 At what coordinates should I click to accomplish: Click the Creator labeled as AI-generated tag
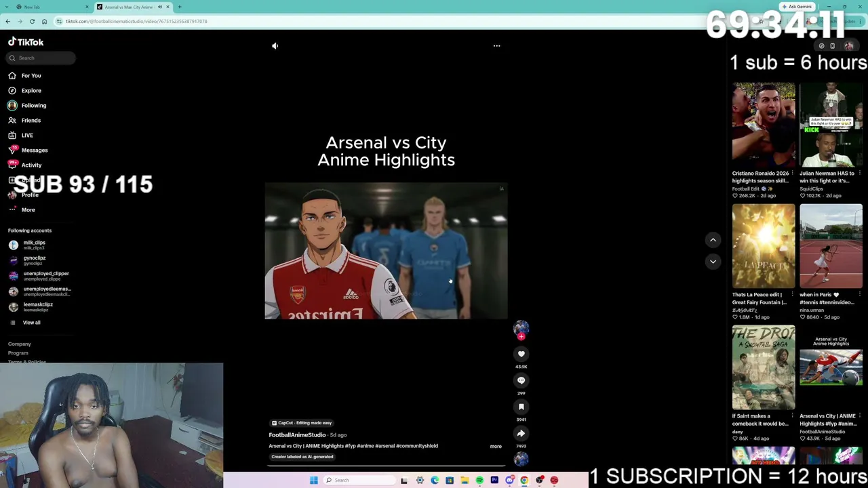click(302, 457)
